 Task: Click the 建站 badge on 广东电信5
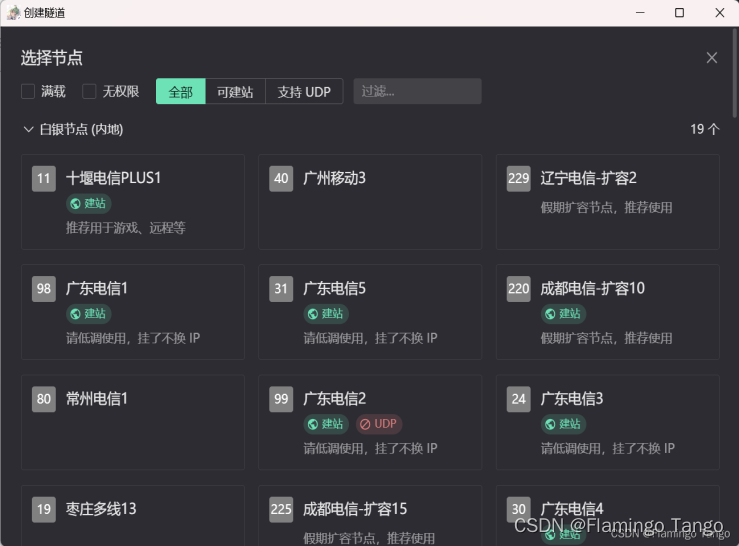click(326, 314)
